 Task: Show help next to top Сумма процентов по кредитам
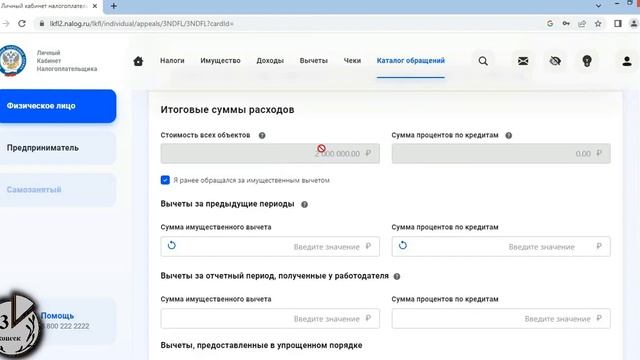[509, 136]
